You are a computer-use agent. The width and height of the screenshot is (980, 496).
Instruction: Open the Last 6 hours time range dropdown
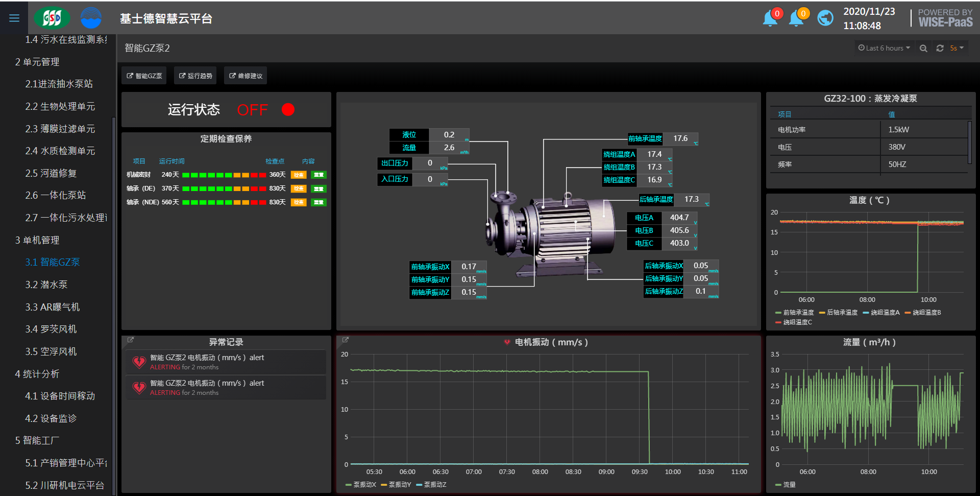click(884, 48)
